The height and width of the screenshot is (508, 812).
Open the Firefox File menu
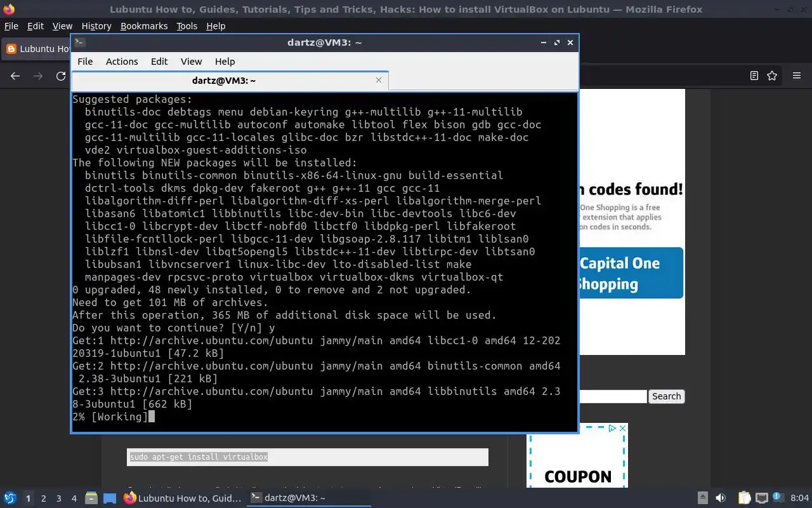(11, 26)
